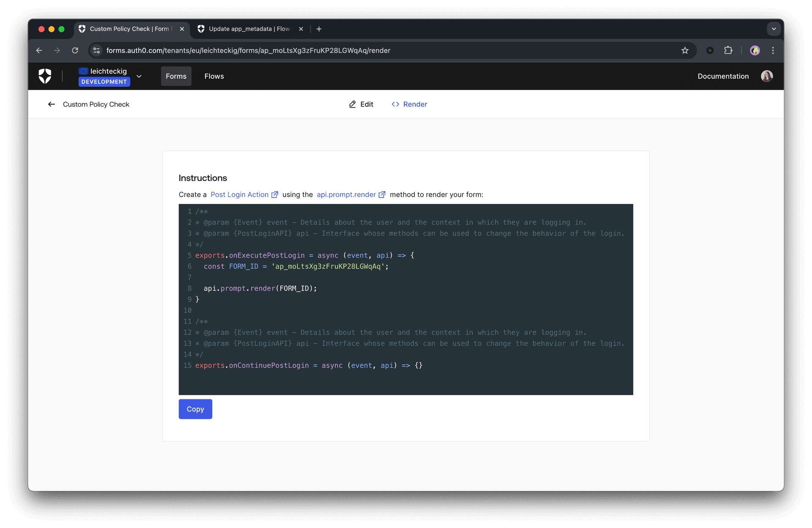Open the browser tab list chevron
Screen dimensions: 812x528
tap(774, 29)
